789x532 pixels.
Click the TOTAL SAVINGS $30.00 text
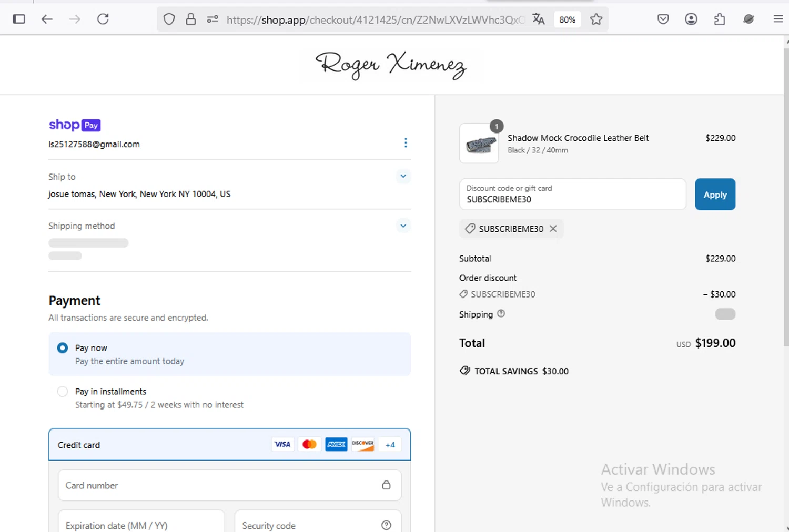(x=521, y=371)
